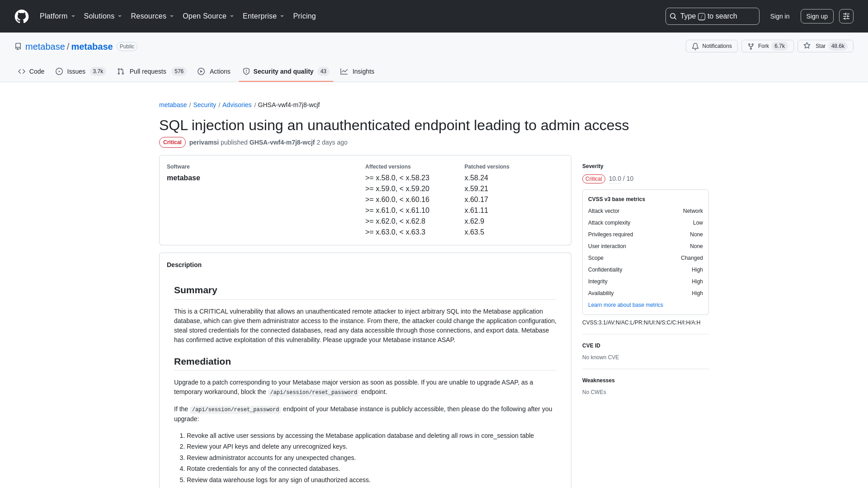Star the metabase repository
Viewport: 868px width, 488px height.
826,46
